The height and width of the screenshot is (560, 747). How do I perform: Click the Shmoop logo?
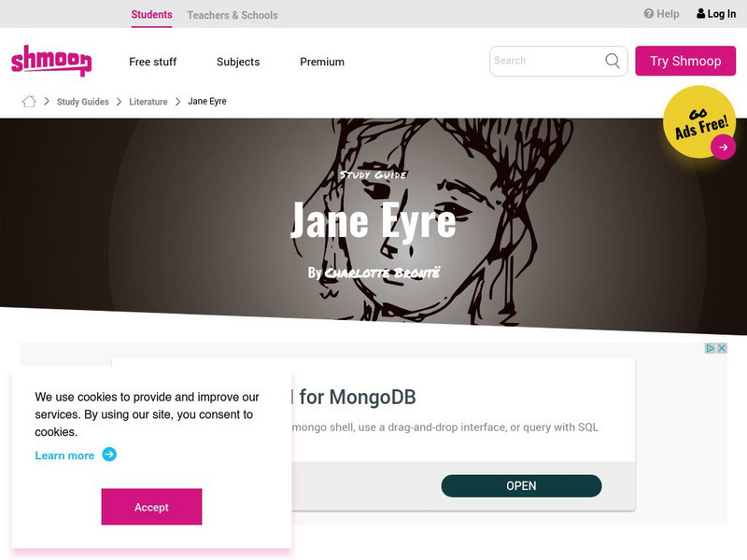(x=51, y=61)
